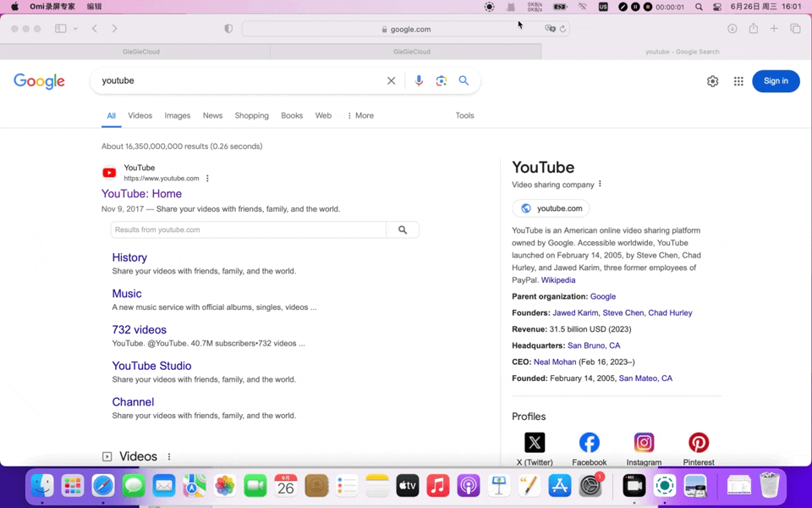Go to Google home via the logo
Viewport: 812px width, 508px height.
pos(40,81)
